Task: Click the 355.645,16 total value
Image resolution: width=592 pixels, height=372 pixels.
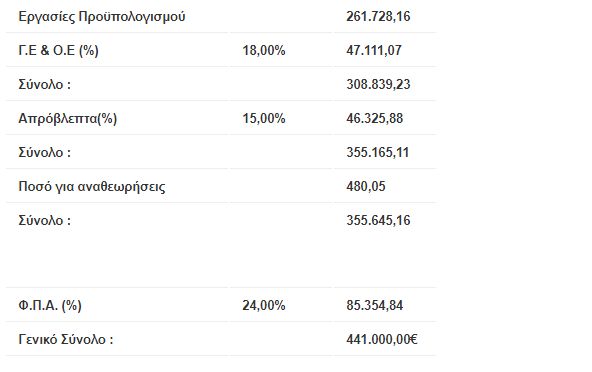Action: point(378,221)
